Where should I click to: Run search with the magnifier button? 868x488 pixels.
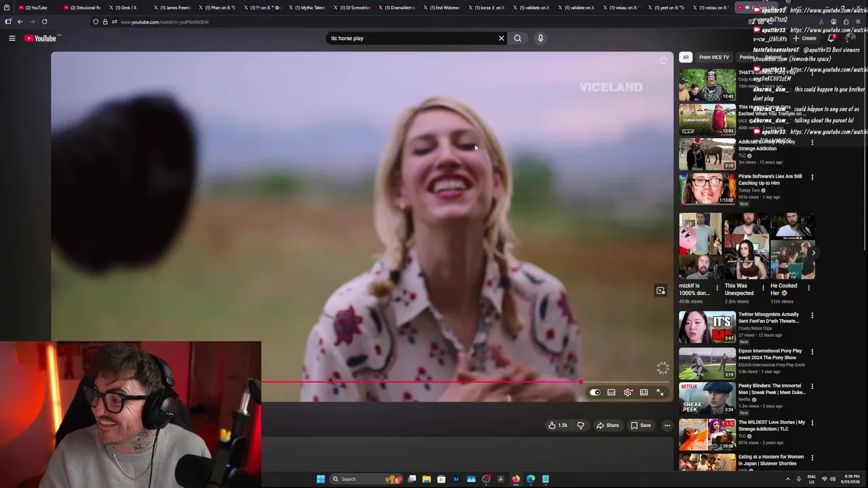point(517,38)
